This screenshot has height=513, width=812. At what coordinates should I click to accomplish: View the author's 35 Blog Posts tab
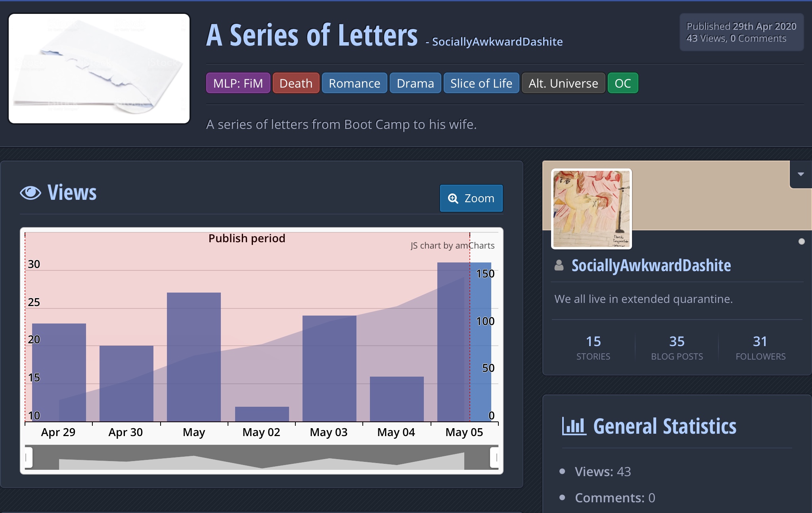677,347
